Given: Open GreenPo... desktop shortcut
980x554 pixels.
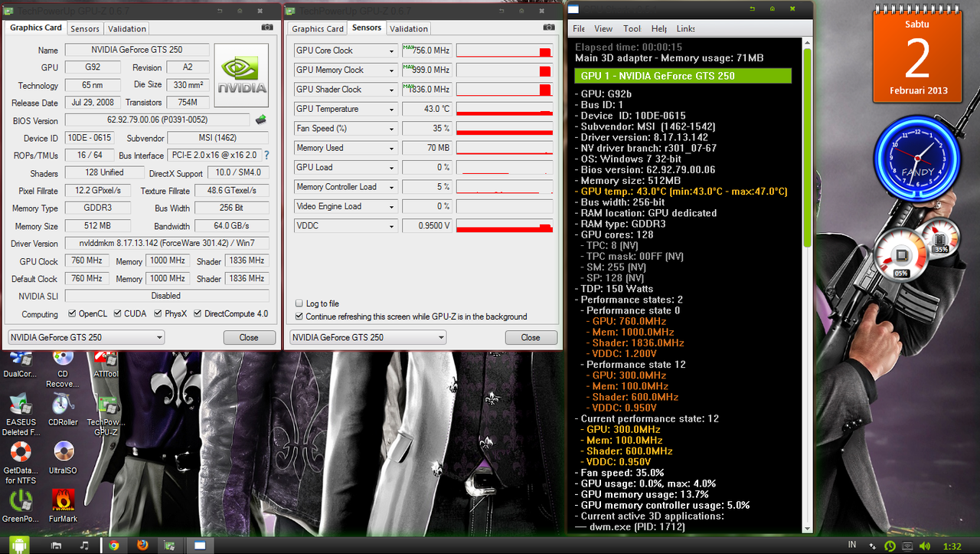Looking at the screenshot, I should (x=21, y=506).
